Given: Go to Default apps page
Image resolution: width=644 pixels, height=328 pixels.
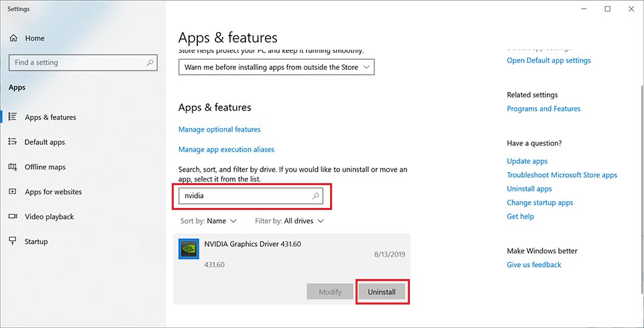Looking at the screenshot, I should [x=45, y=142].
